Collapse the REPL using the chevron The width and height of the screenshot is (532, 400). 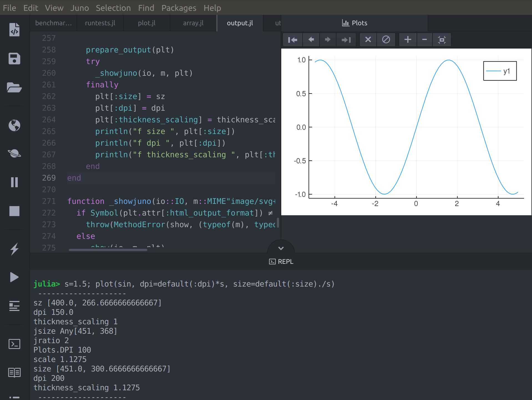coord(281,248)
